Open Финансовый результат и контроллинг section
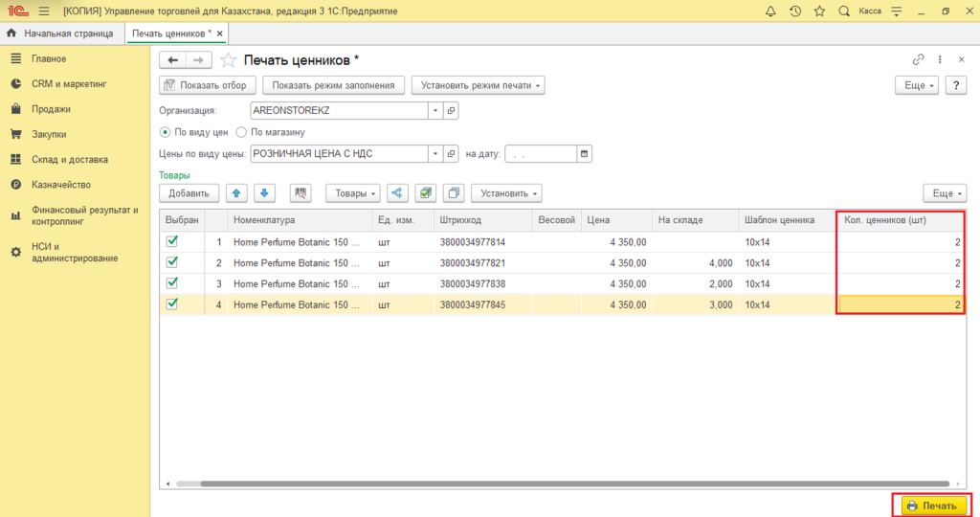 coord(84,215)
